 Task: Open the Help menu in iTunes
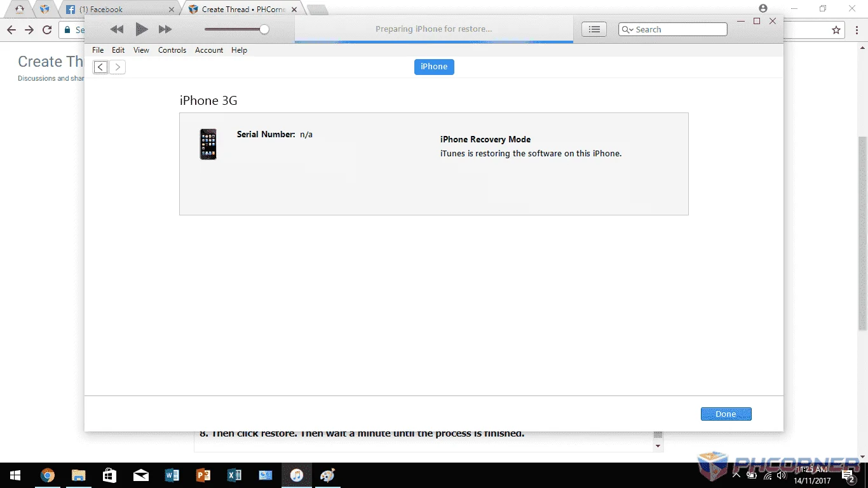coord(239,50)
